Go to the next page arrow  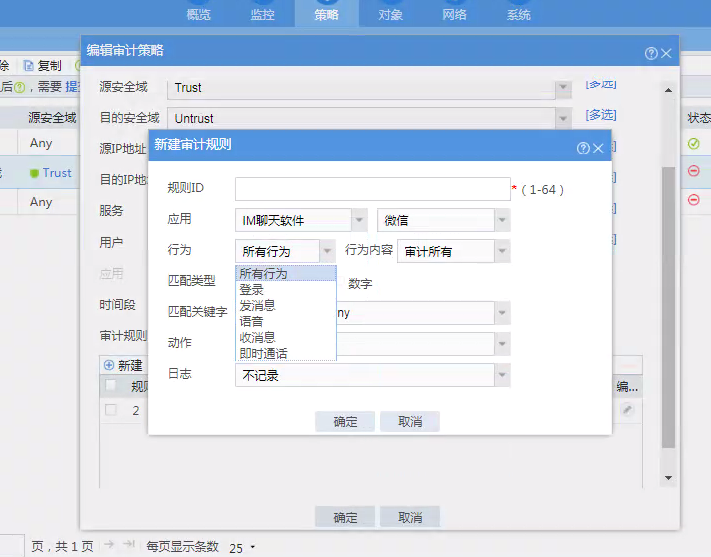(109, 544)
